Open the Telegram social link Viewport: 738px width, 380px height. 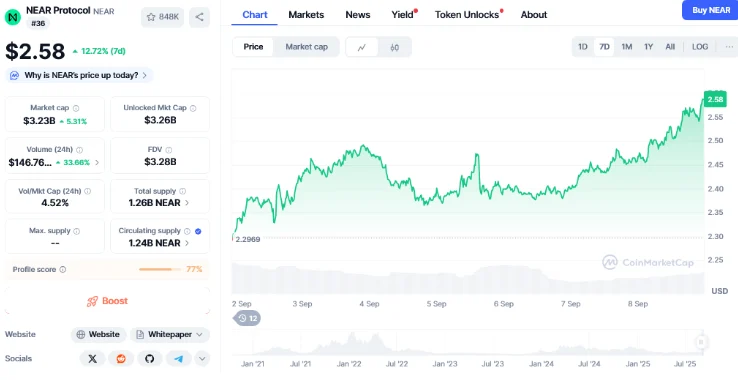pos(178,359)
